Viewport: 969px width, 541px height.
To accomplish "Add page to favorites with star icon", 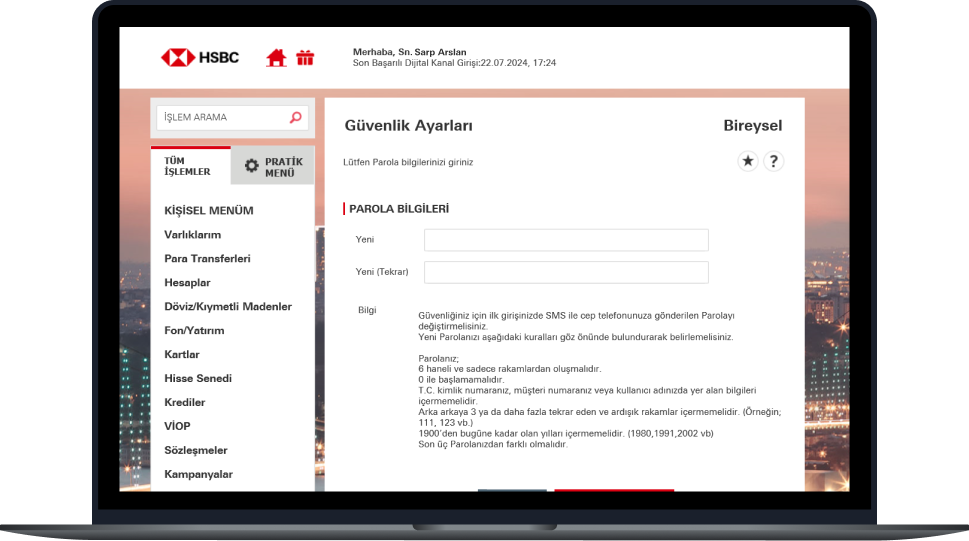I will pos(747,161).
